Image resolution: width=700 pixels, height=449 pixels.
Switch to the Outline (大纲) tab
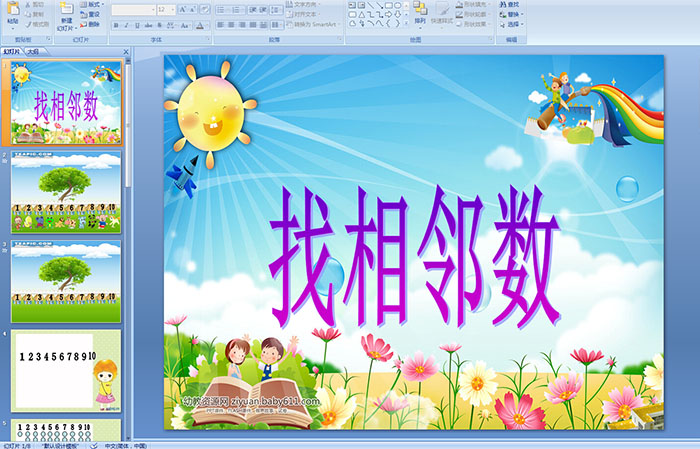[33, 50]
